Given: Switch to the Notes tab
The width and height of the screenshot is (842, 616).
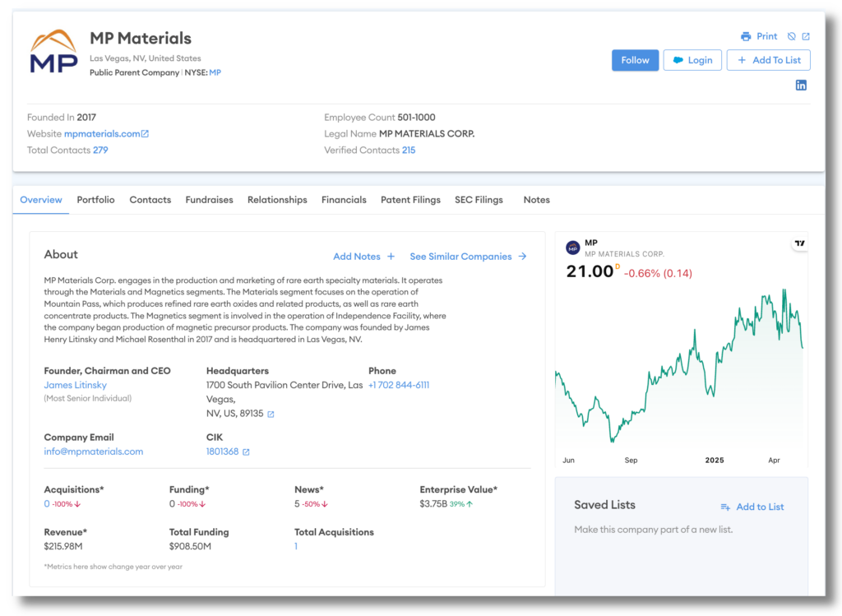Looking at the screenshot, I should point(536,200).
